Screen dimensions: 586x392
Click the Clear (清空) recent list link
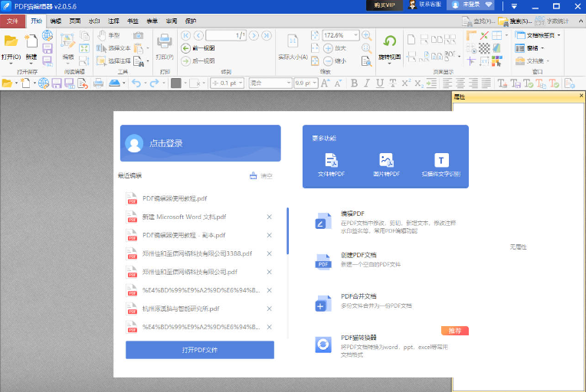[x=261, y=175]
